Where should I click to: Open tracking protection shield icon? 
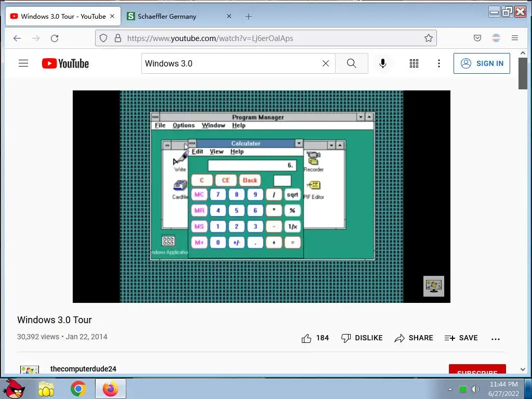[103, 38]
